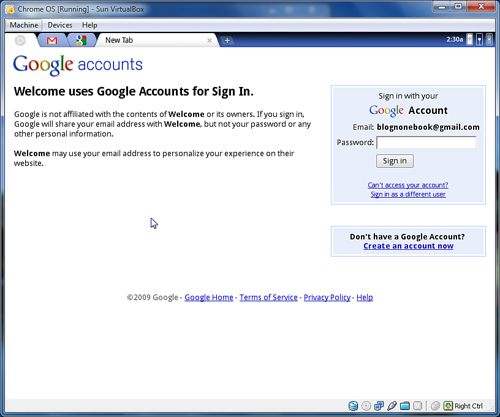500x417 pixels.
Task: Minimize the VirtualBox window
Action: pos(442,7)
